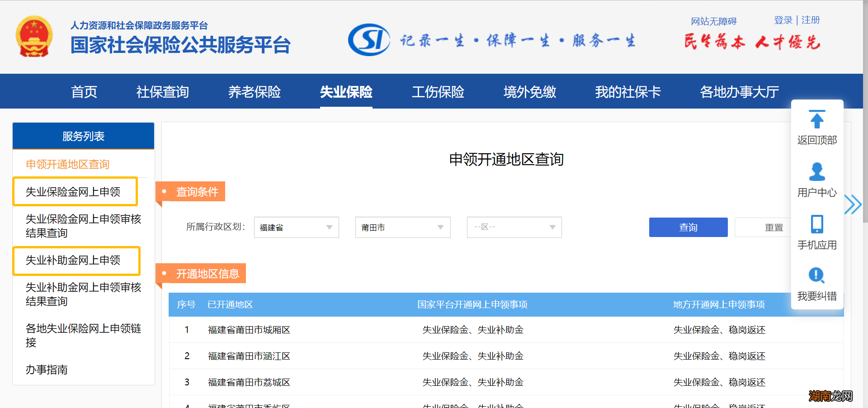
Task: Click the national emblem logo
Action: (x=34, y=37)
